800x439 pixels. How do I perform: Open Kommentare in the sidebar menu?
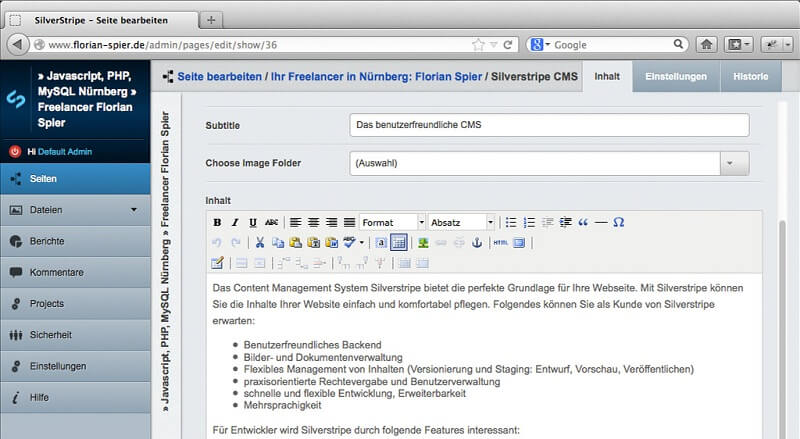coord(76,272)
